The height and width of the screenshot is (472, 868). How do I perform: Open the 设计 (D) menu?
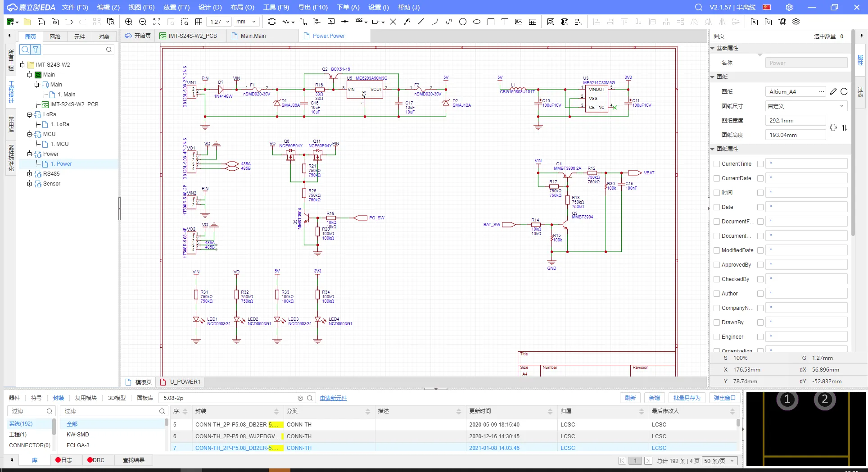pos(210,7)
